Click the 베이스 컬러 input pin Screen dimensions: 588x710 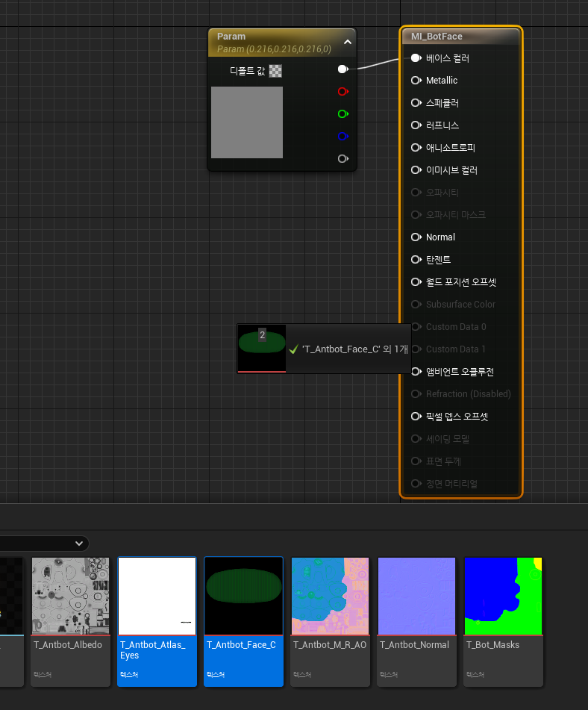click(416, 58)
